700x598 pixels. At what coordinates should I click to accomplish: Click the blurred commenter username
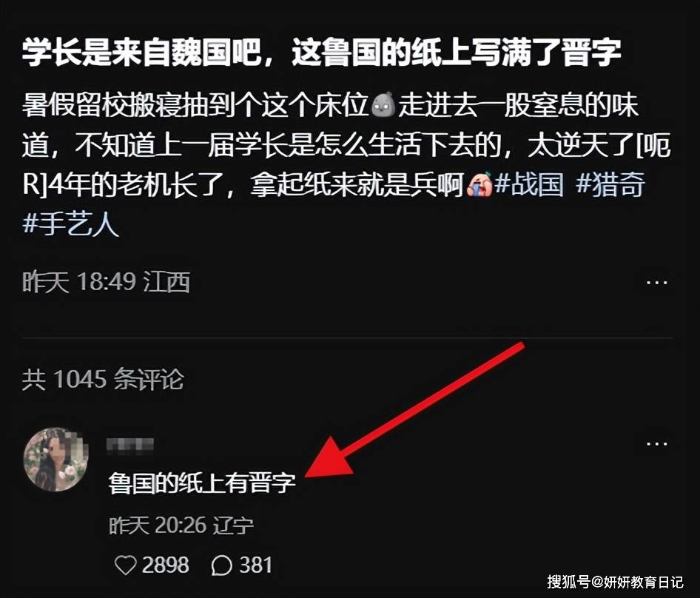tap(130, 444)
